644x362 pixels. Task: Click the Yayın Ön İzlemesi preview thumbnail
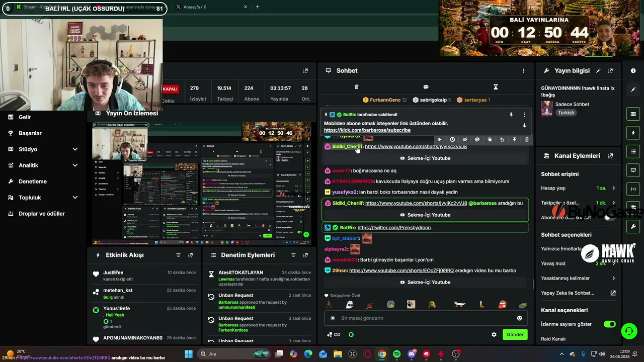tap(202, 184)
